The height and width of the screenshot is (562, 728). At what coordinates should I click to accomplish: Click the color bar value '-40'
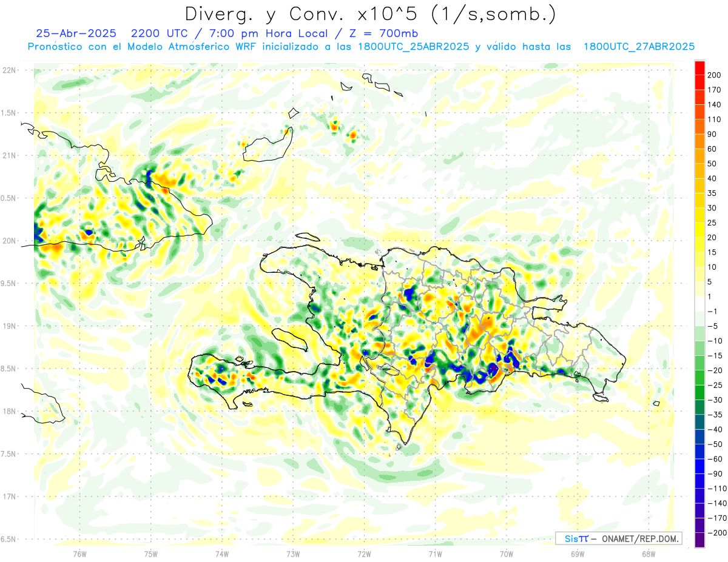715,429
